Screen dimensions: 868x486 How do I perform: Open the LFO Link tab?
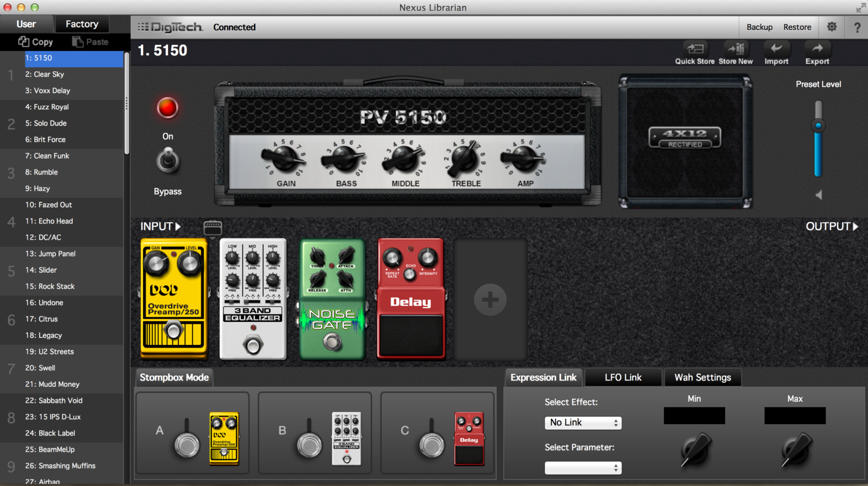pos(623,378)
